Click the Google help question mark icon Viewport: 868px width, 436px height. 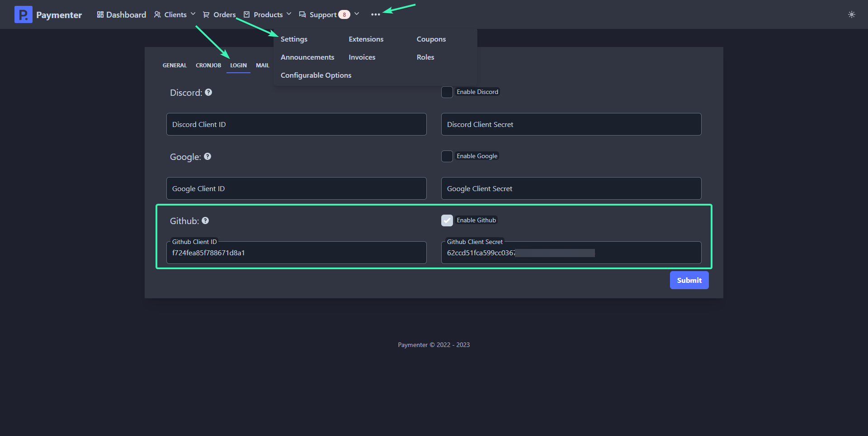pyautogui.click(x=208, y=156)
